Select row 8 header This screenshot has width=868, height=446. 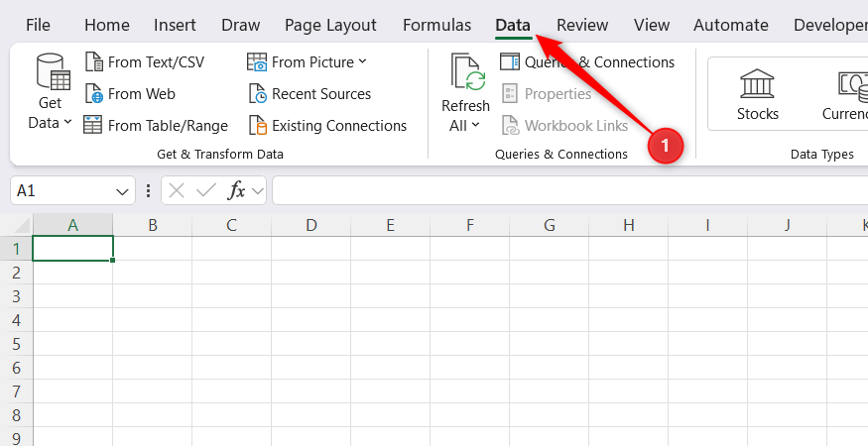coord(17,415)
